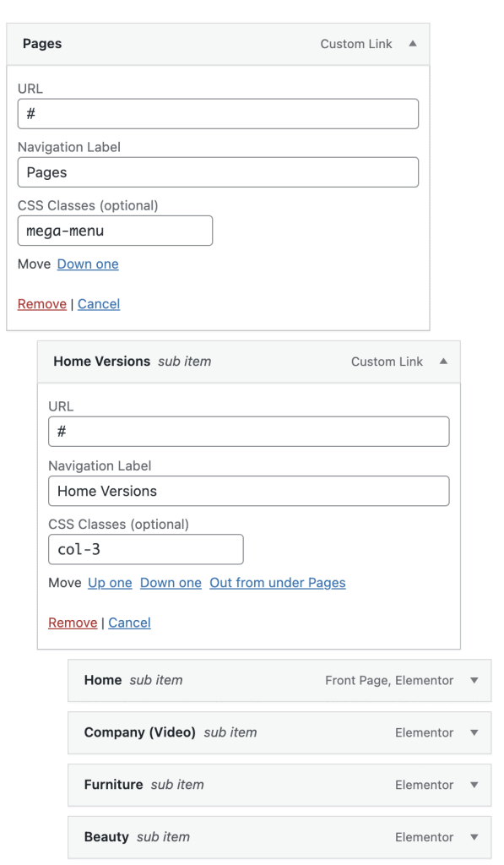Click Navigation Label field containing Home Versions
Viewport: 504px width, 865px height.
(x=249, y=491)
